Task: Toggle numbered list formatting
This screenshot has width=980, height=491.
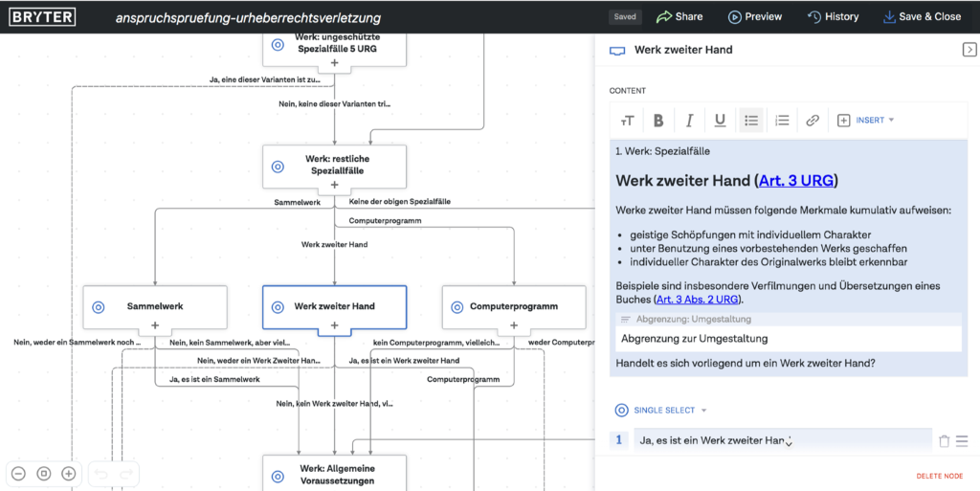Action: point(782,121)
